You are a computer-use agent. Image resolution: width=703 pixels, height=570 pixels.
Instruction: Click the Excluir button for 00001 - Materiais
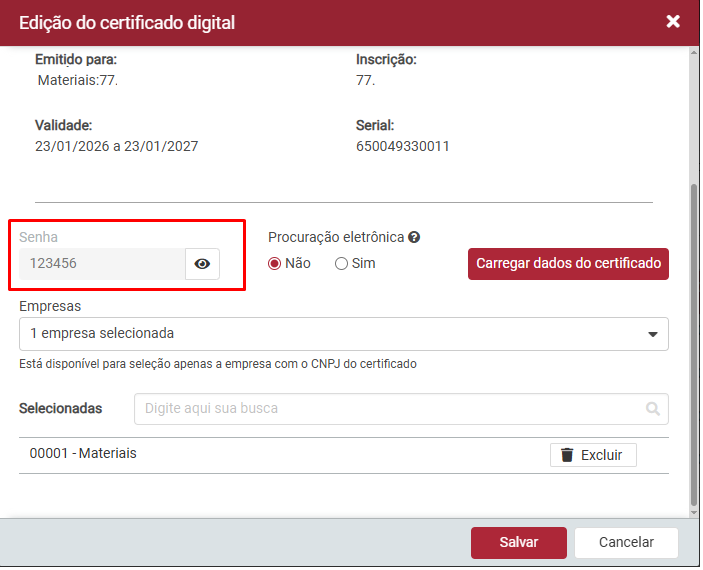593,456
